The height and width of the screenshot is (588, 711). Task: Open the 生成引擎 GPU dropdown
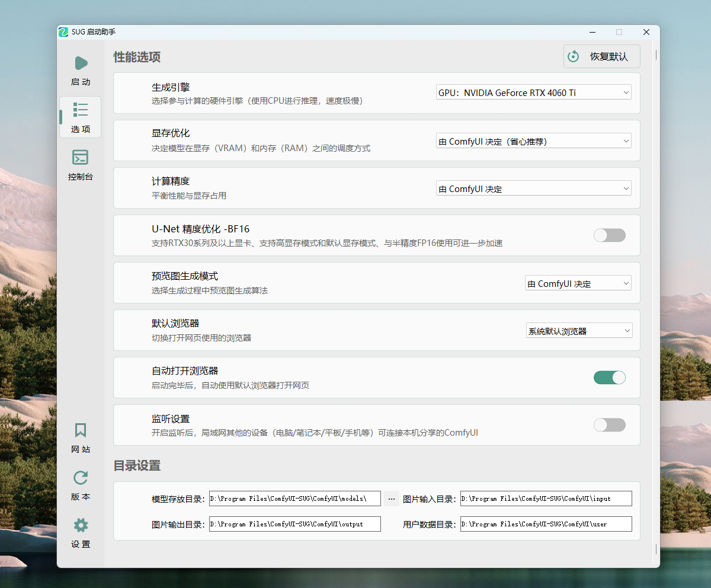(x=533, y=92)
